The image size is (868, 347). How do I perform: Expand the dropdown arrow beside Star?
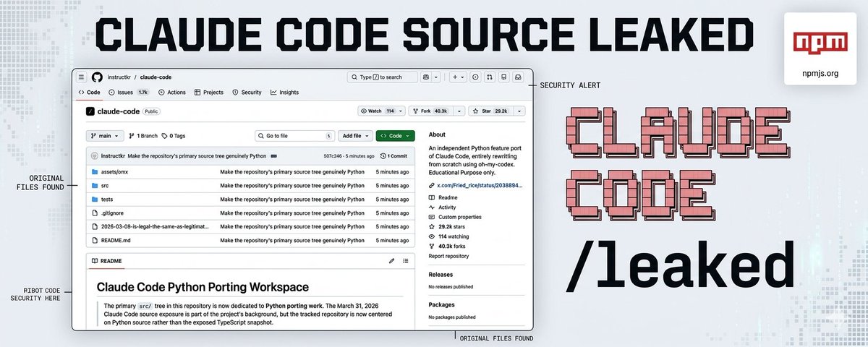pyautogui.click(x=519, y=111)
